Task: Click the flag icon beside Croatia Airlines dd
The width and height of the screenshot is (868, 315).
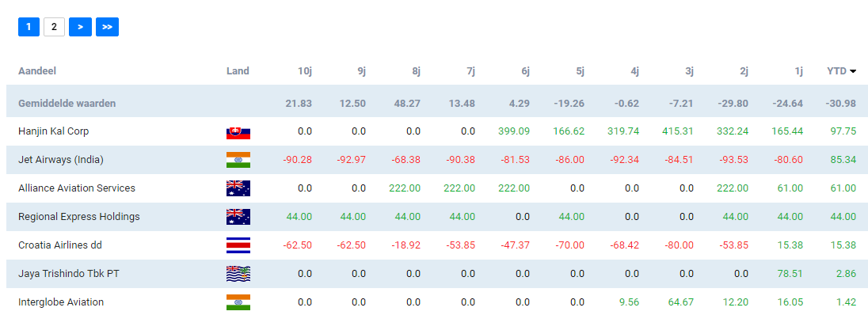Action: pyautogui.click(x=238, y=245)
